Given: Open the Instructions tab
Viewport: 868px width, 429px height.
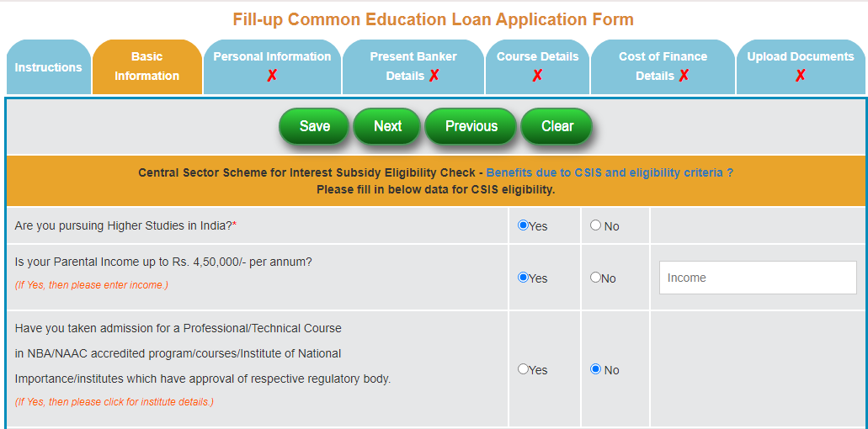Looking at the screenshot, I should (x=48, y=67).
